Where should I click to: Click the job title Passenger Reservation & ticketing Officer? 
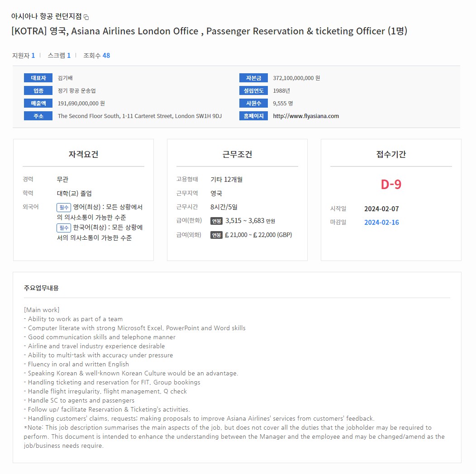295,31
